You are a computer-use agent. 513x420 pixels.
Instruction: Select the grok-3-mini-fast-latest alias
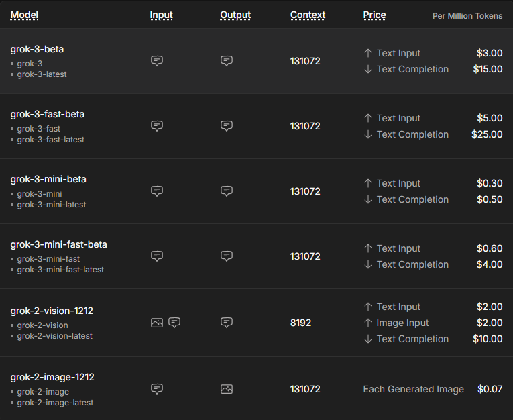tap(60, 270)
